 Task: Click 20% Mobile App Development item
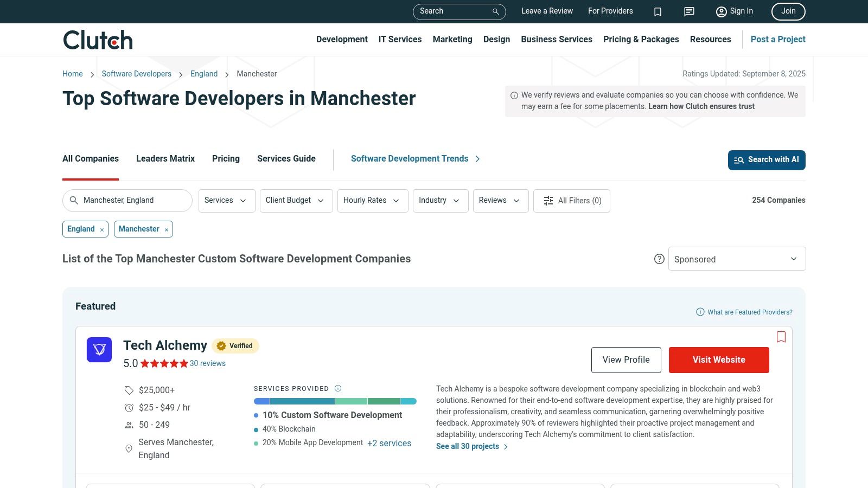313,443
